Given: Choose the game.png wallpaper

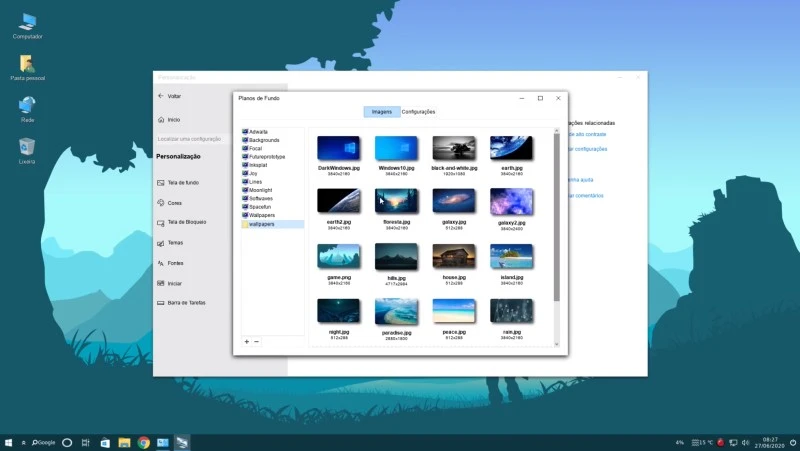Looking at the screenshot, I should pyautogui.click(x=339, y=264).
